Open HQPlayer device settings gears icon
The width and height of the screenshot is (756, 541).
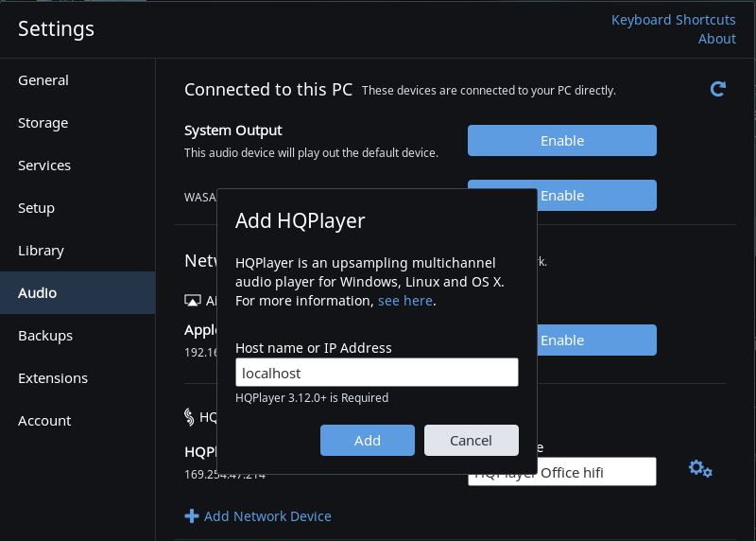pyautogui.click(x=700, y=468)
